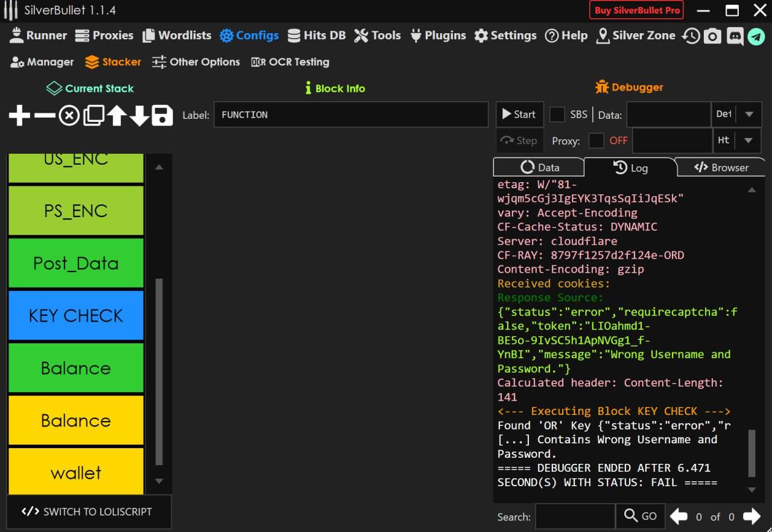Switch to the Data tab

(540, 168)
